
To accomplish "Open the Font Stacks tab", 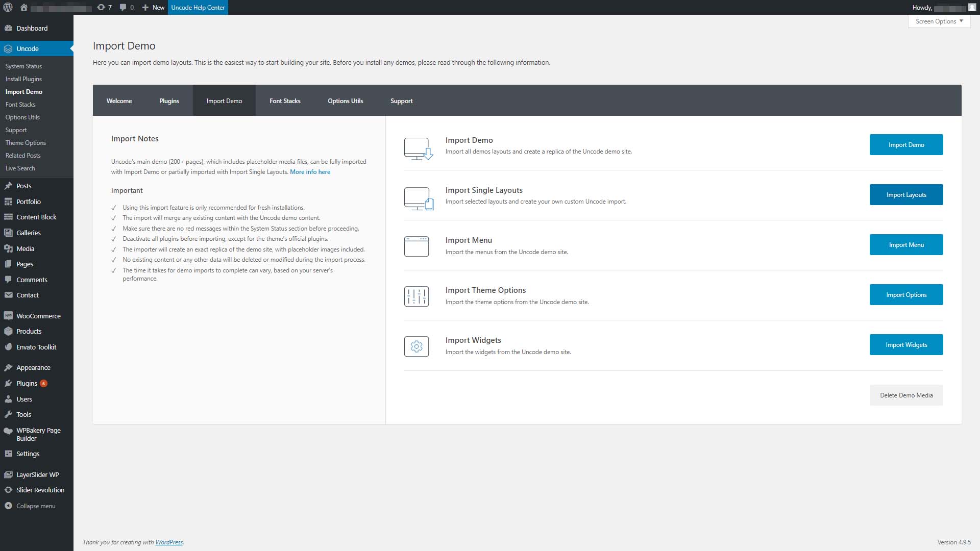I will (x=285, y=101).
